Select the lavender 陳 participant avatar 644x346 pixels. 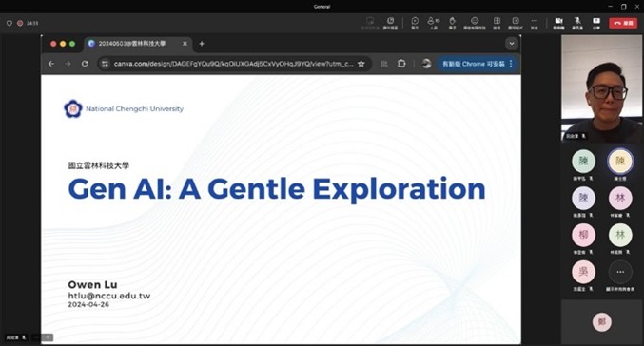[x=583, y=198]
